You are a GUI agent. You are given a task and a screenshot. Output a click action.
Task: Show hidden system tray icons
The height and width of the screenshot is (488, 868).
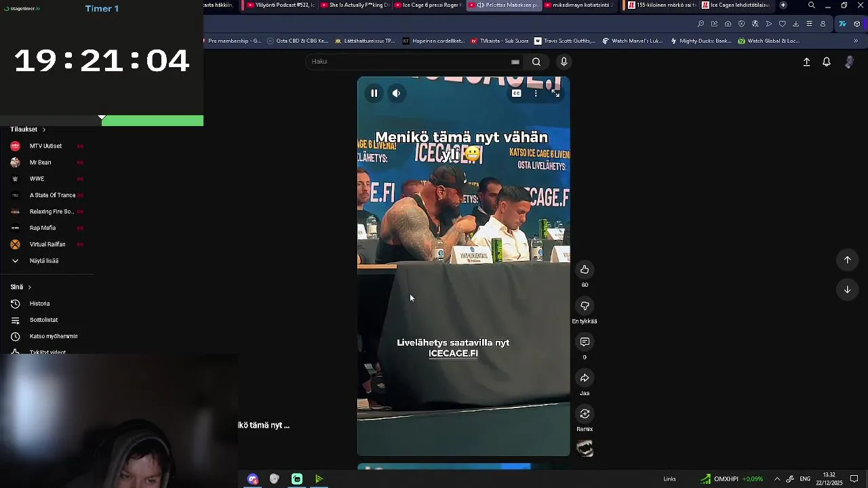click(x=777, y=479)
